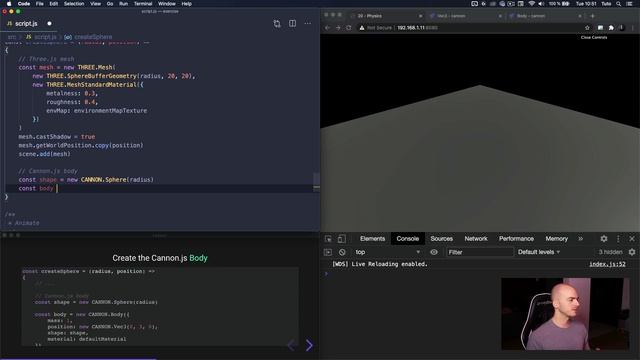640x360 pixels.
Task: Click 'mesh.castShadow = true' code line
Action: pyautogui.click(x=57, y=137)
